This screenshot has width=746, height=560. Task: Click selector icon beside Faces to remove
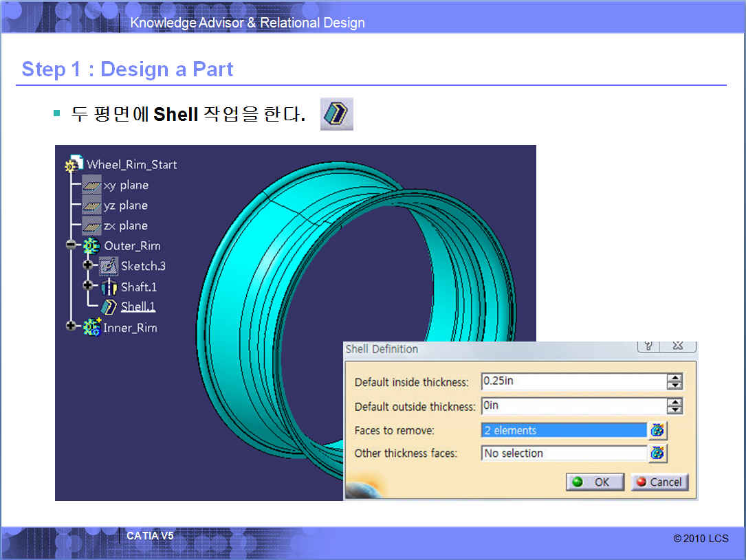658,430
